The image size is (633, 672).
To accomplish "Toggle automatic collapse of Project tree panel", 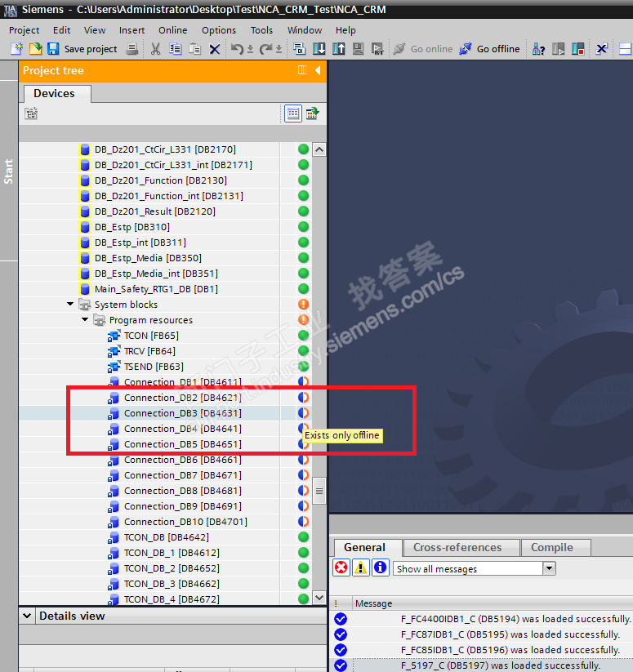I will coord(302,70).
